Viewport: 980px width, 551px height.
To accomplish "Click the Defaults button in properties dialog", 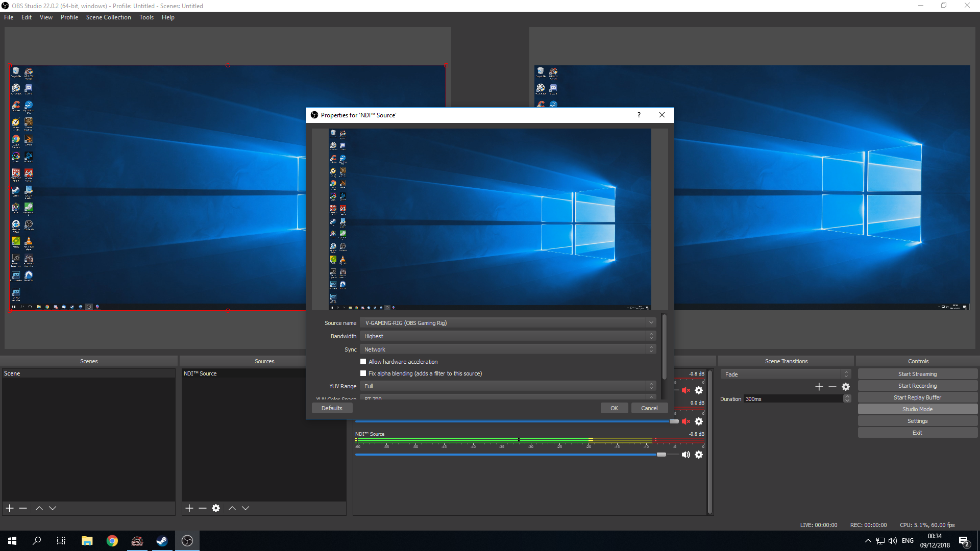I will pyautogui.click(x=331, y=408).
